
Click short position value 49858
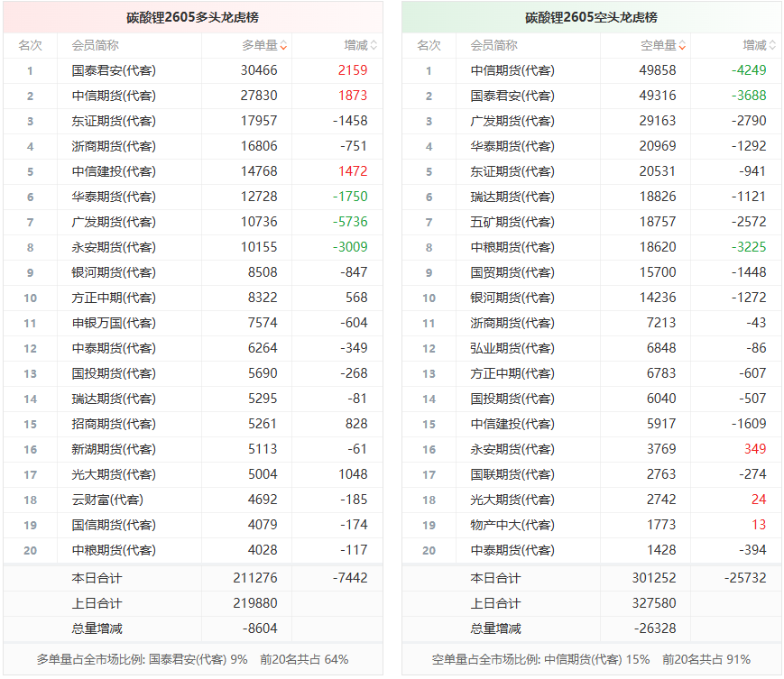point(658,70)
